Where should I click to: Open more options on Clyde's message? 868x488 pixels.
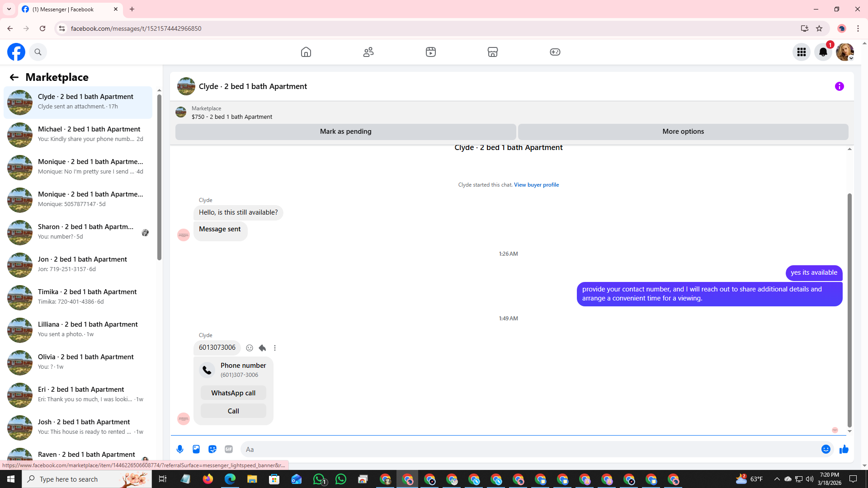[275, 348]
